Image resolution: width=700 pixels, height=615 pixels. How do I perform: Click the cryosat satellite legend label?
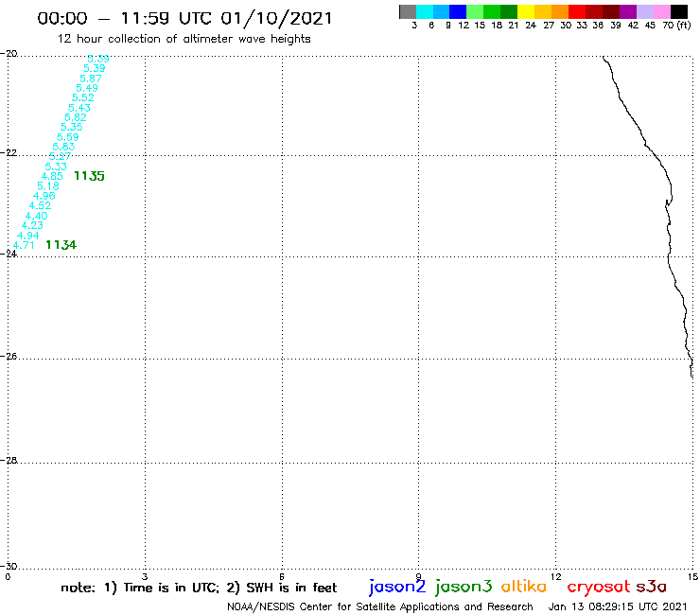[x=599, y=588]
